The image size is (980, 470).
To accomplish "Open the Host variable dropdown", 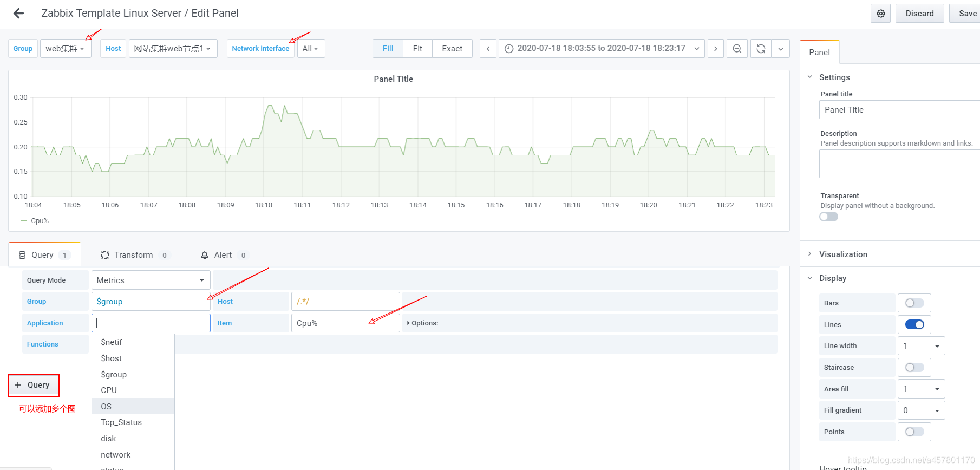I will point(173,49).
